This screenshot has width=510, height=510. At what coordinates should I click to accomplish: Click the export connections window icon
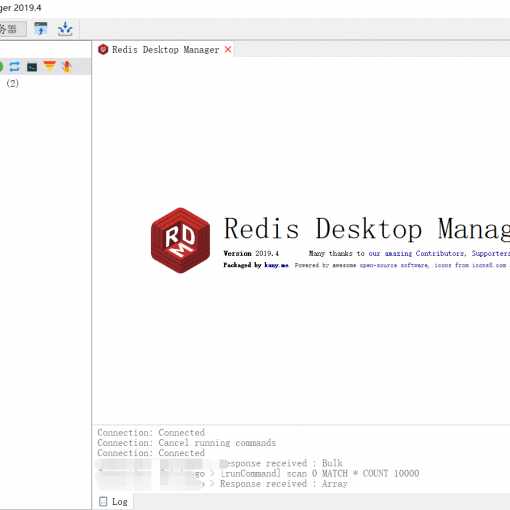pyautogui.click(x=41, y=29)
